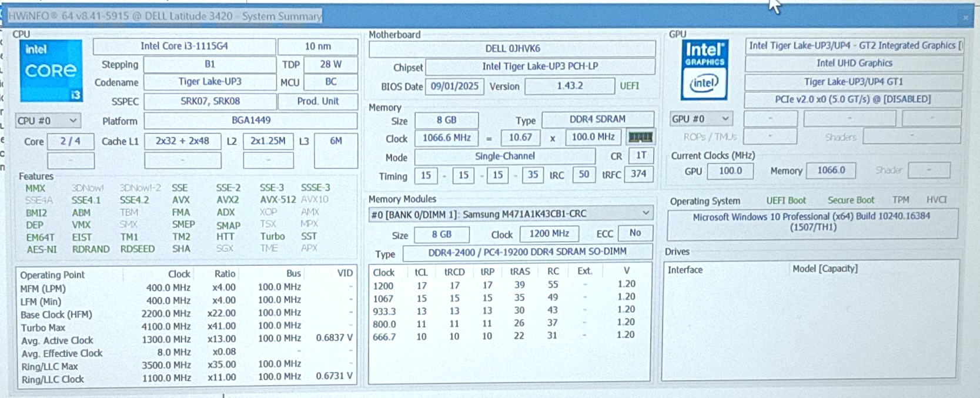Click the Operating Point column header
Screen dimensions: 980x398
coord(52,275)
